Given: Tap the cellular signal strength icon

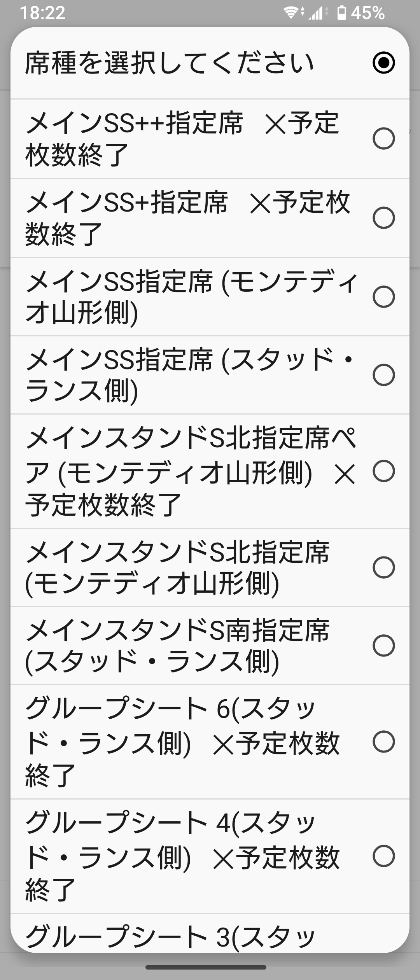Looking at the screenshot, I should click(x=317, y=13).
